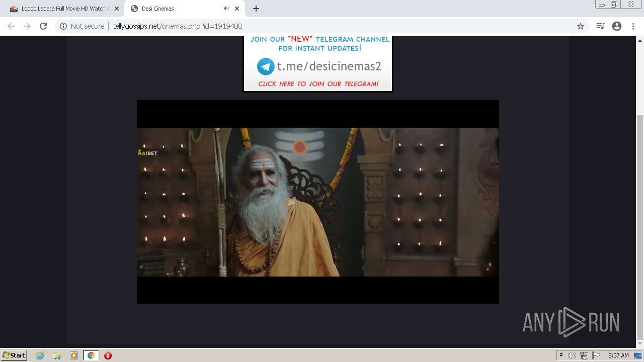Open File Explorer from taskbar

pos(57,355)
